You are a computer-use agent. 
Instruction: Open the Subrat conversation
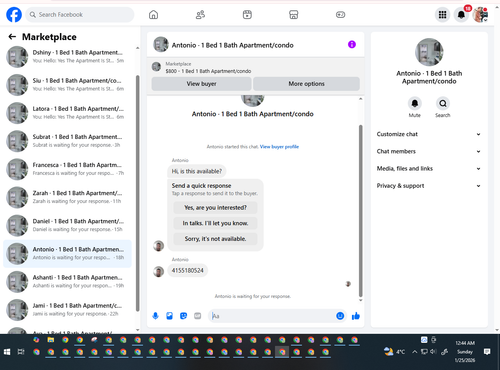coord(68,141)
